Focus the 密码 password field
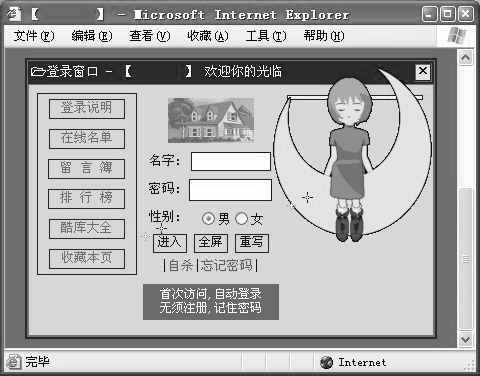 click(230, 190)
